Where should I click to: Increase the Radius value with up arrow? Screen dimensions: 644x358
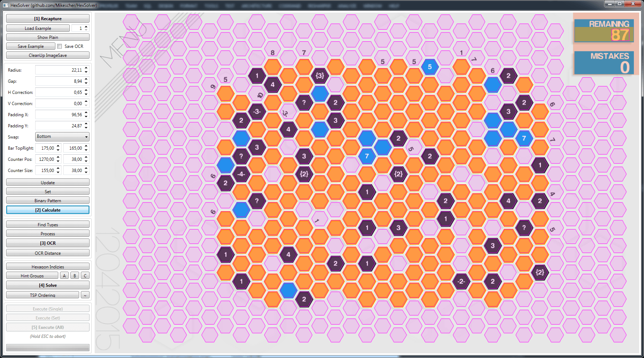coord(86,68)
